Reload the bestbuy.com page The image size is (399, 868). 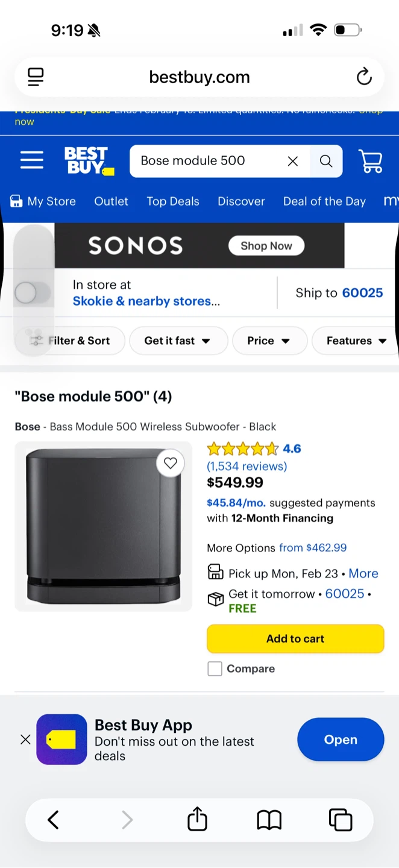point(364,77)
